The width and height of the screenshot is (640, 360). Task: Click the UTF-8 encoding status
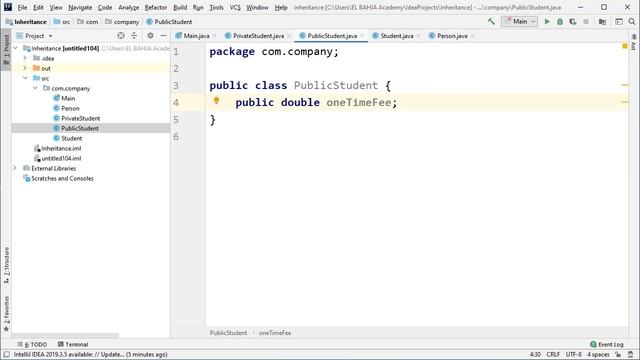(573, 354)
